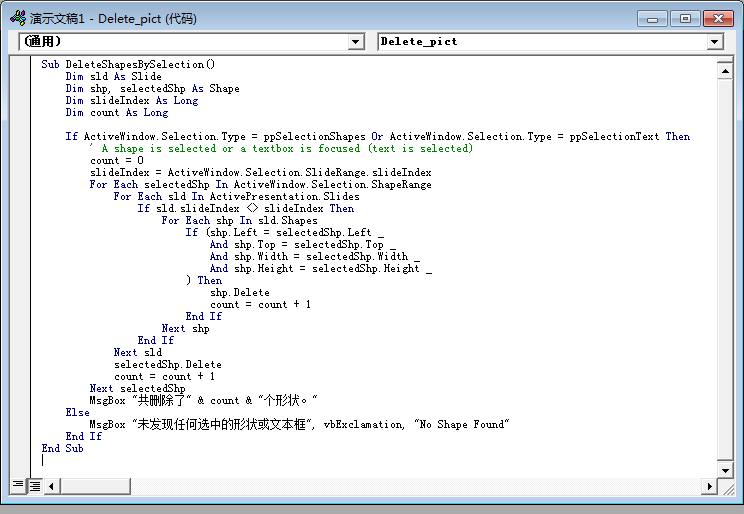
Task: Click the split bar above vertical scrollbar
Action: point(725,61)
